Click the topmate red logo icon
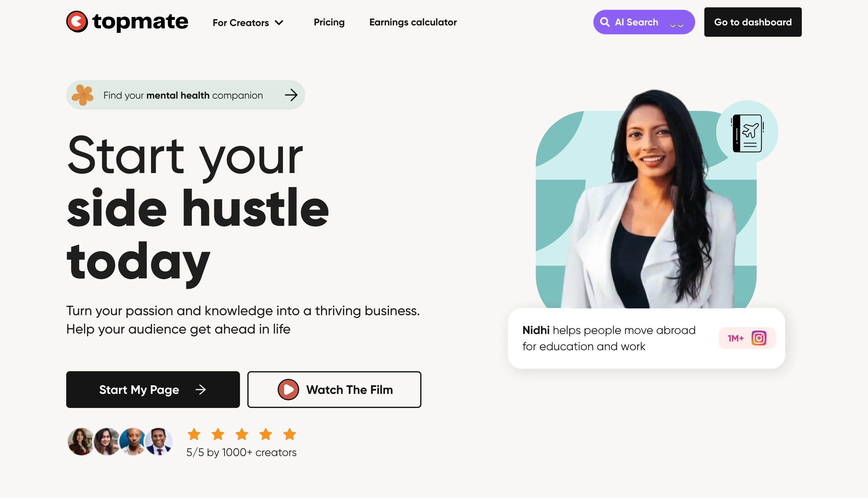 point(77,21)
